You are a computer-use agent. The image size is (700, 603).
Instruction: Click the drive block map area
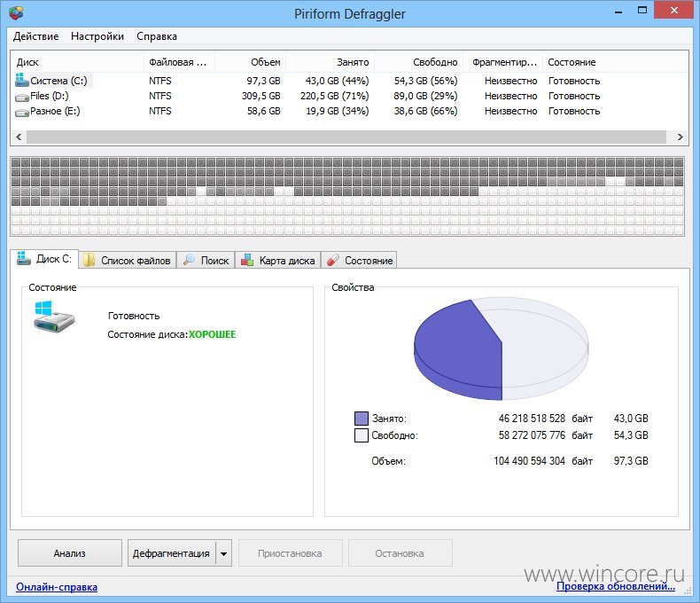click(347, 196)
